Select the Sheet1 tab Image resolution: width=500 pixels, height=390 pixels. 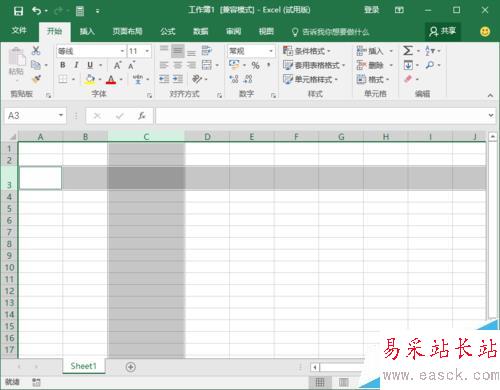pyautogui.click(x=83, y=366)
